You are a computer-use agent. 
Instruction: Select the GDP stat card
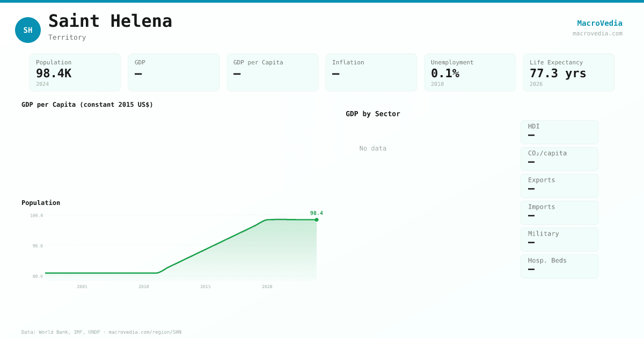click(174, 72)
